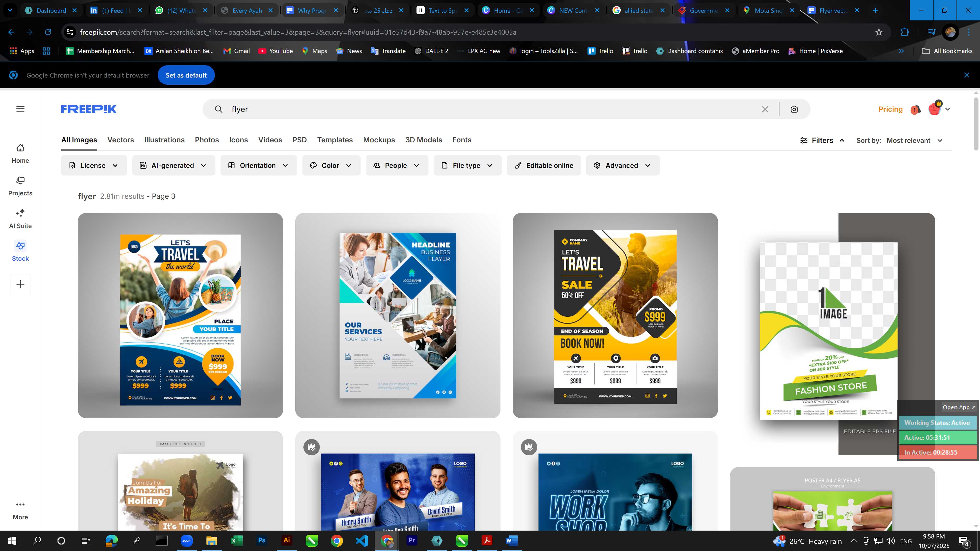Open Gmail bookmark
The width and height of the screenshot is (980, 551).
pyautogui.click(x=236, y=51)
